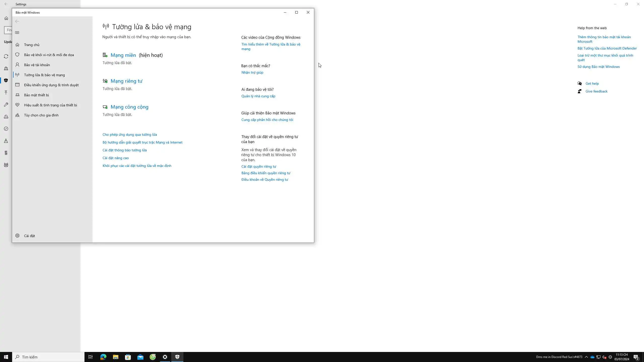The width and height of the screenshot is (644, 362).
Task: Select Bảo vệ khỏi vi-rút & mối đe dọa
Action: coord(49,55)
